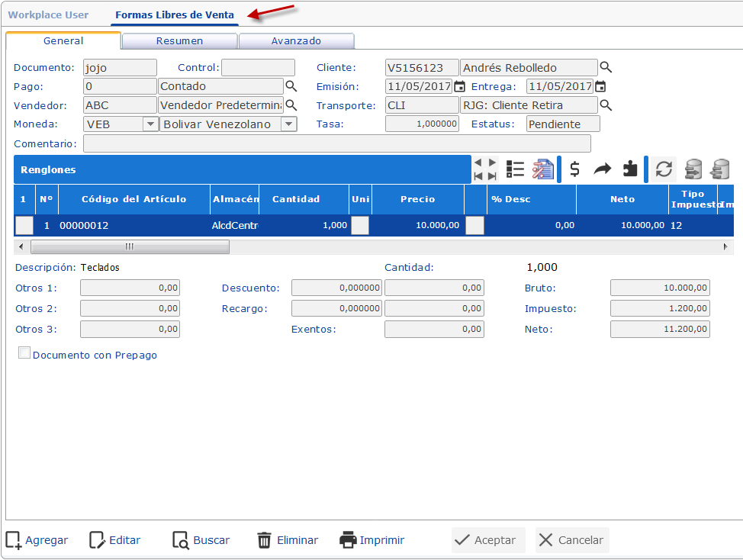This screenshot has width=743, height=560.
Task: Expand the Bolivar Venezolano dropdown arrow
Action: point(288,124)
